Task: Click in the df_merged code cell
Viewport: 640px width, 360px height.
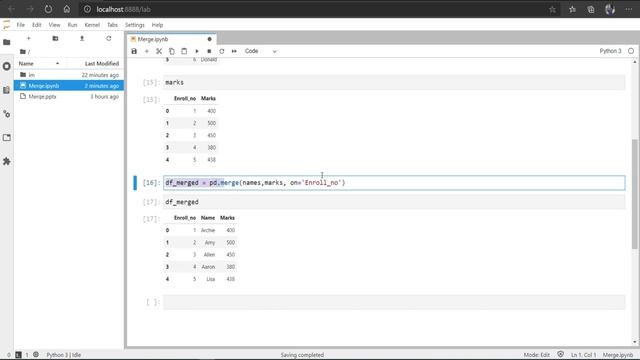Action: coord(394,202)
